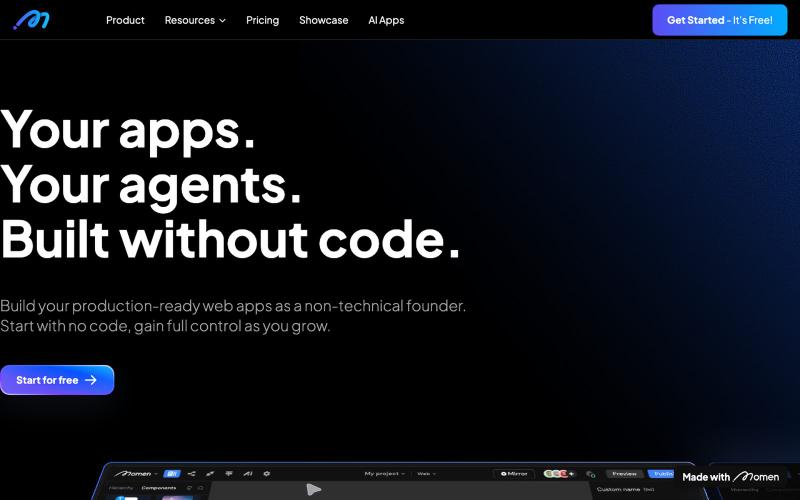Click the Mirror button in editor preview

514,474
